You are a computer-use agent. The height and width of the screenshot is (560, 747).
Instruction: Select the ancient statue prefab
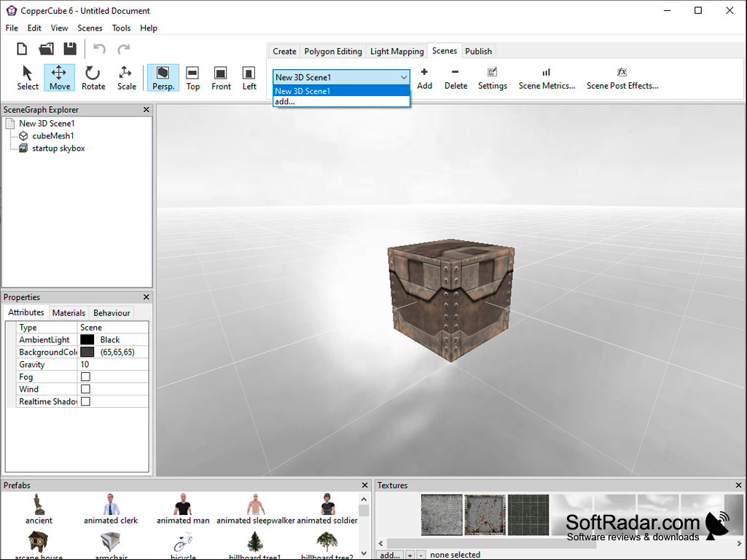click(x=39, y=509)
